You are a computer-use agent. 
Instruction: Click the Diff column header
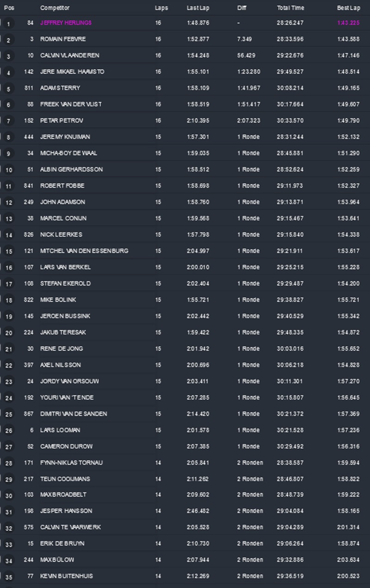241,8
